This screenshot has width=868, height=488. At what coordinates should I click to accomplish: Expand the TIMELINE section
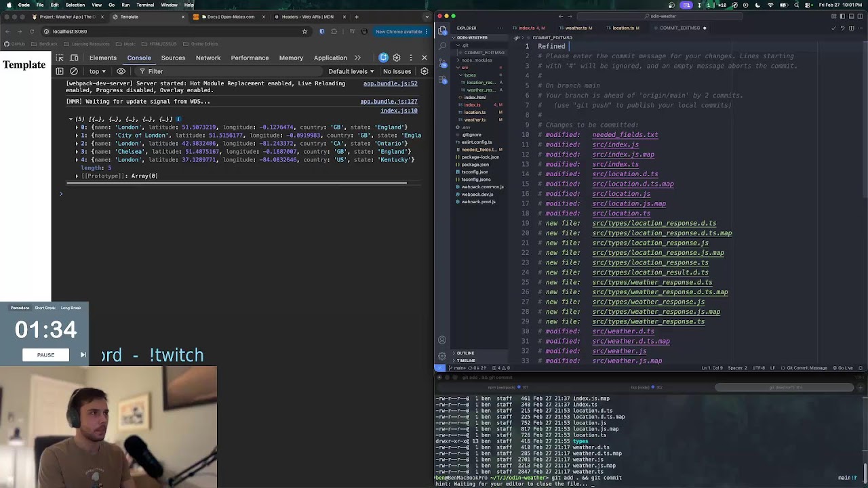coord(465,361)
